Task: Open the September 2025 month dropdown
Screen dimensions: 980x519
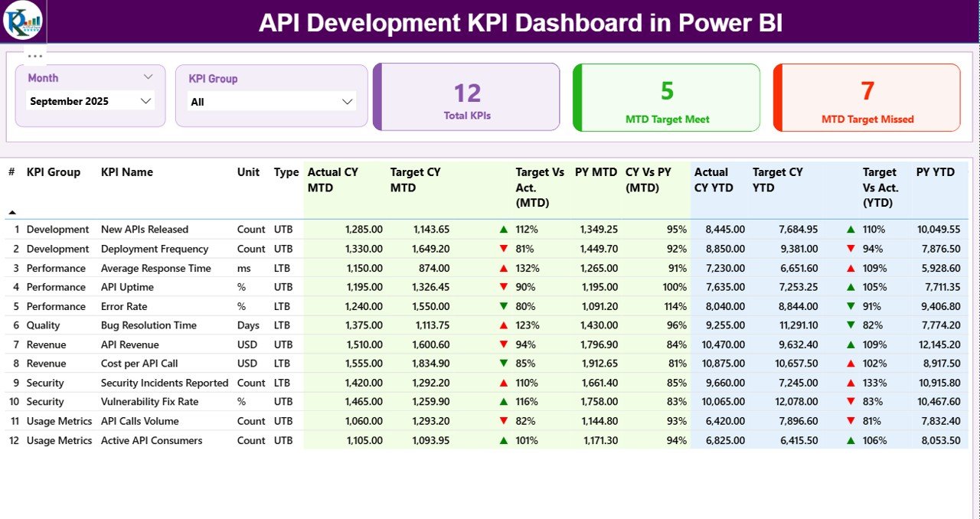Action: click(145, 100)
